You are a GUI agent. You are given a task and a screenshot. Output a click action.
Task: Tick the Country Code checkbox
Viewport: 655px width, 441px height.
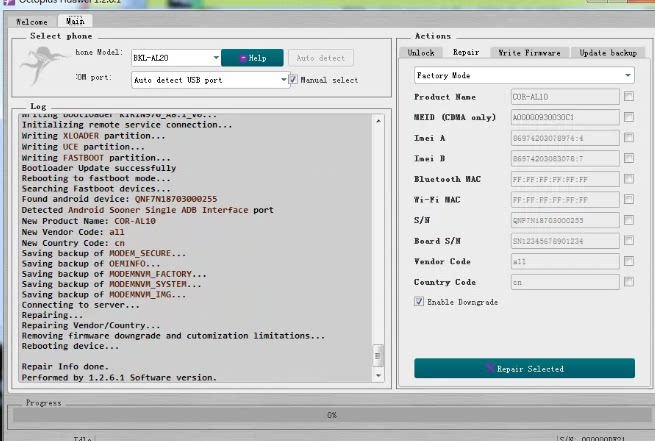pos(629,281)
